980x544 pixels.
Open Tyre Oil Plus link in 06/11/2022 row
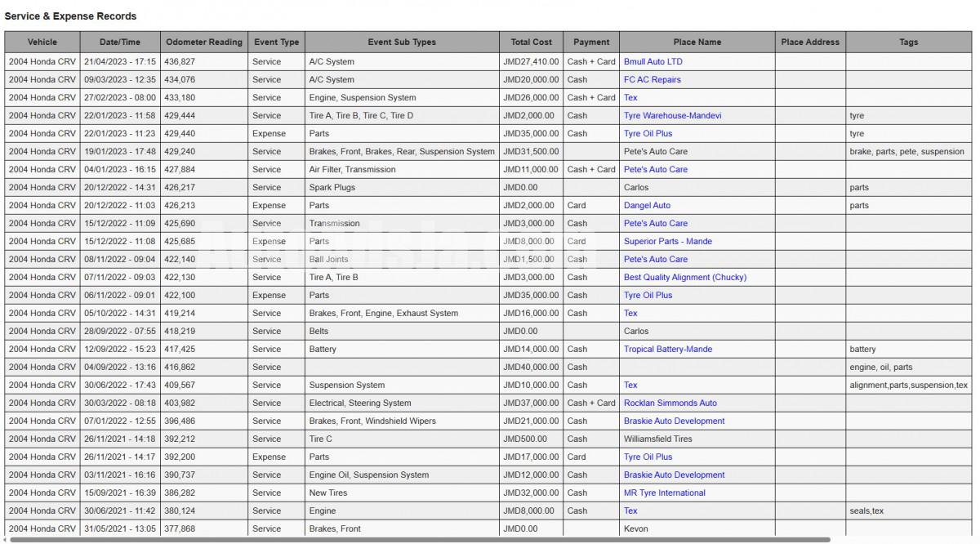[x=648, y=295]
